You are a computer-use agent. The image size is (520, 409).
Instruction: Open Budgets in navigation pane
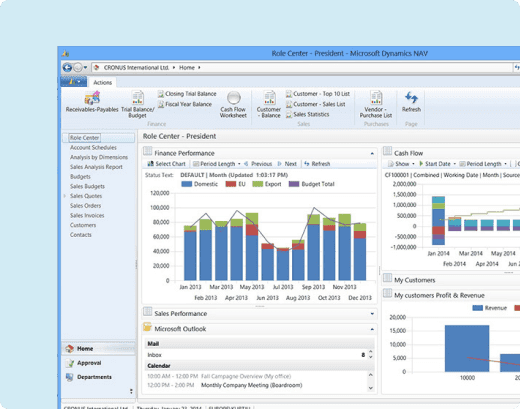80,176
